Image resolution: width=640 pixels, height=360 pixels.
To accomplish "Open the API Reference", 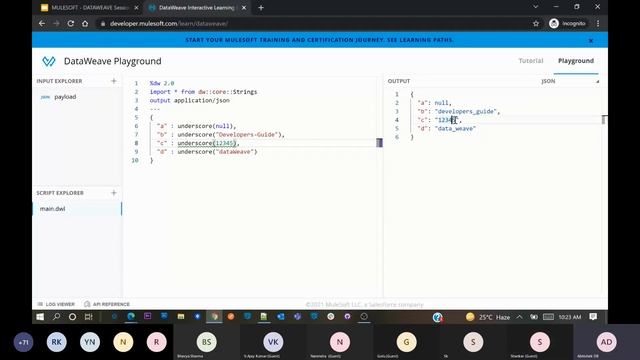I will 107,304.
